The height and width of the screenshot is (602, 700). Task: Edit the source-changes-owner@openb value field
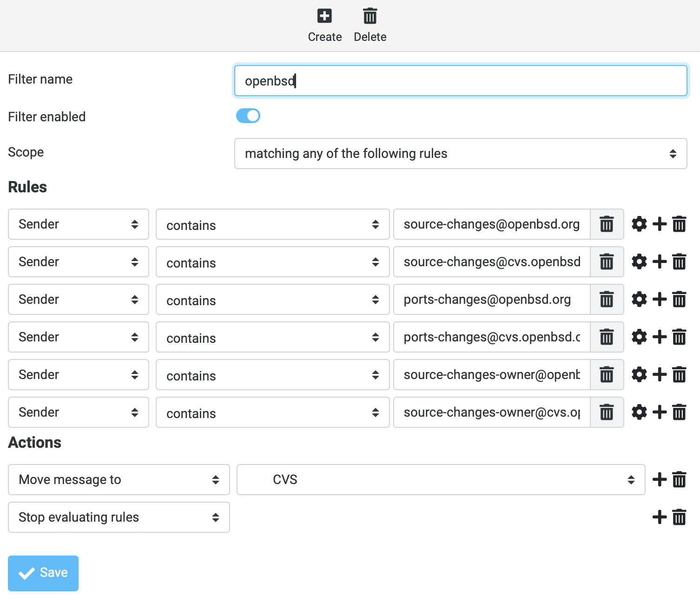pos(492,374)
